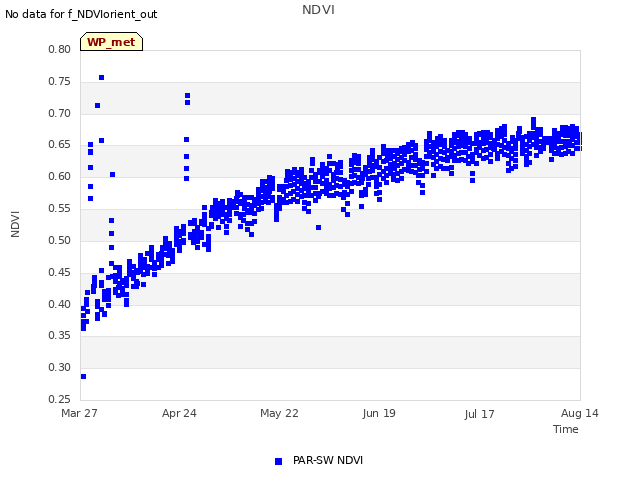Image resolution: width=640 pixels, height=480 pixels.
Task: Click the 0.35 y-axis value
Action: (60, 336)
